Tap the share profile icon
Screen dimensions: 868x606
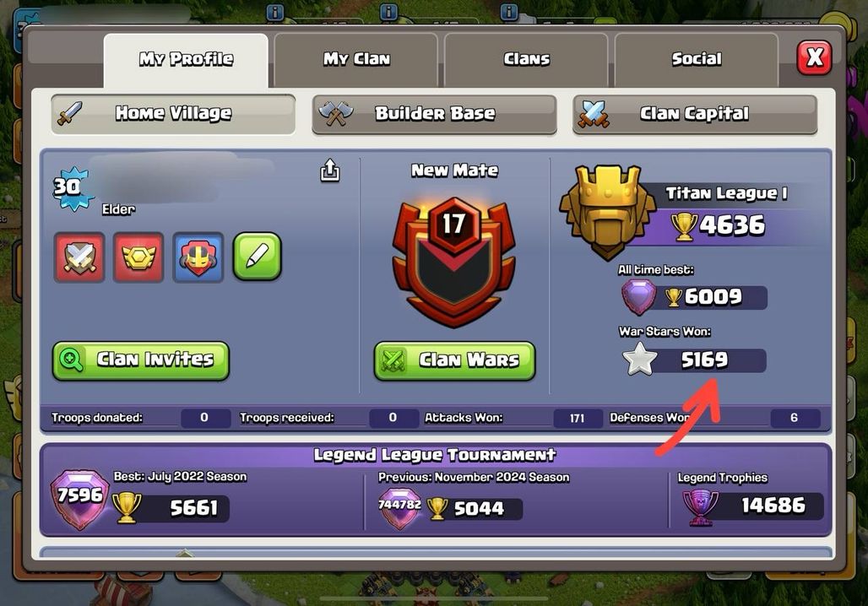click(x=330, y=170)
